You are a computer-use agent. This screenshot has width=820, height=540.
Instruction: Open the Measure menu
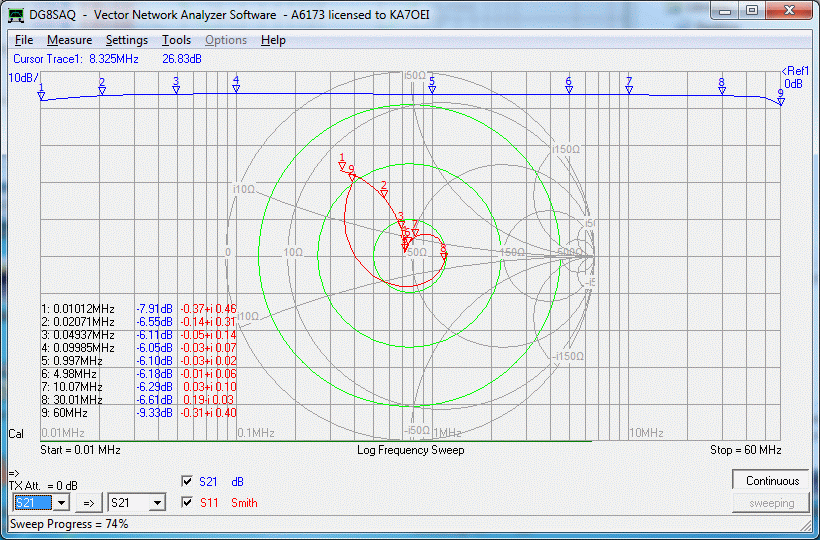[70, 40]
